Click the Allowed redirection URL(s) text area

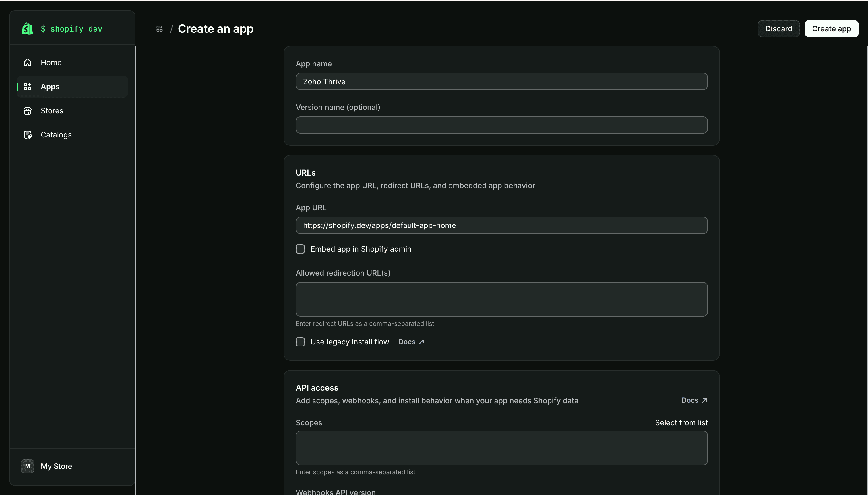pyautogui.click(x=501, y=299)
